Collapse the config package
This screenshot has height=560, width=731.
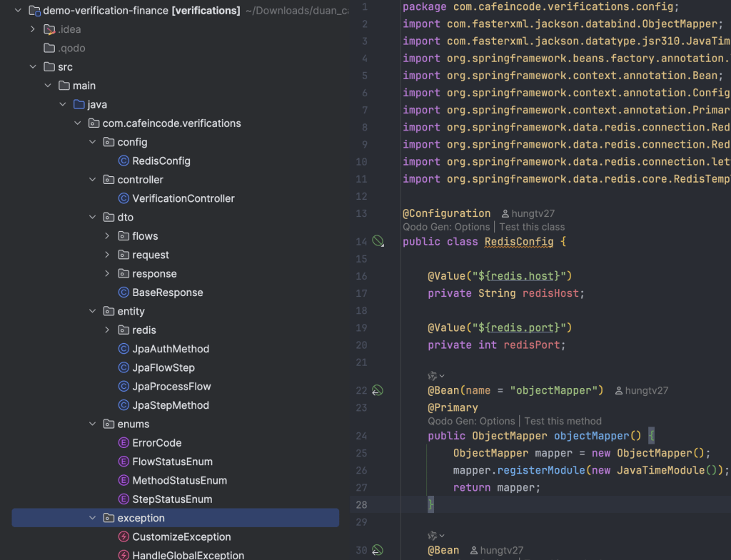point(92,142)
